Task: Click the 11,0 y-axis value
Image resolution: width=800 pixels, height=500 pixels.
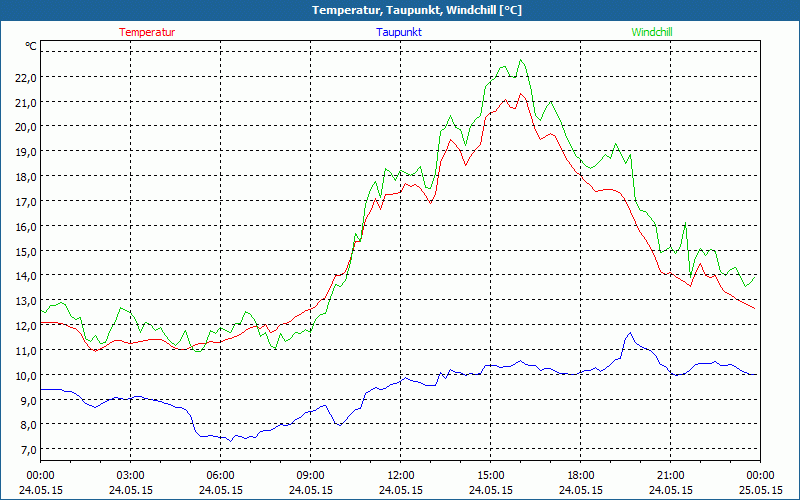Action: [x=27, y=351]
